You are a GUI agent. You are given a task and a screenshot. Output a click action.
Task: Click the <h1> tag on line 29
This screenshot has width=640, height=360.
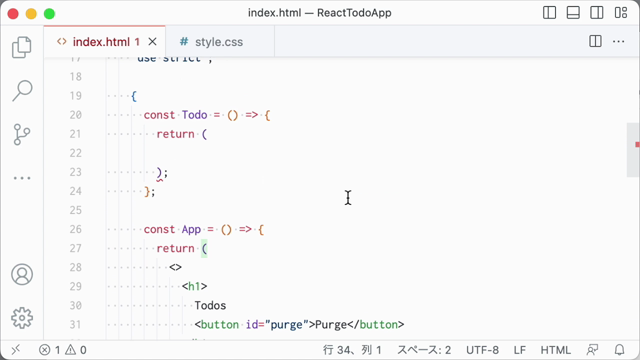[x=195, y=287]
